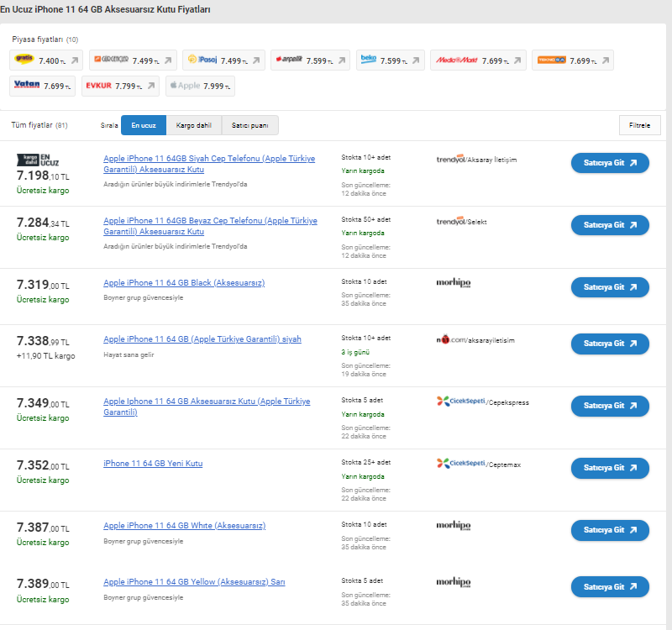Click the morhipo logo in the 7.387 TL row
672x630 pixels.
click(x=454, y=525)
